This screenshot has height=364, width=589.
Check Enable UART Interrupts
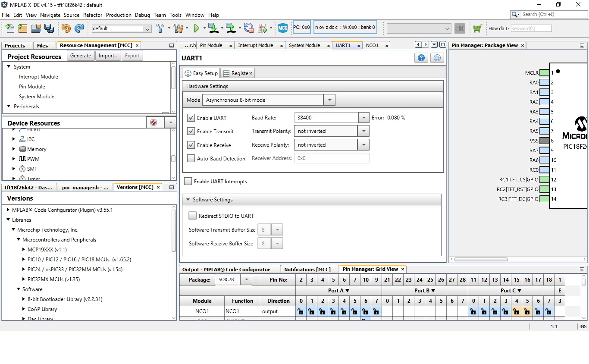pos(188,181)
